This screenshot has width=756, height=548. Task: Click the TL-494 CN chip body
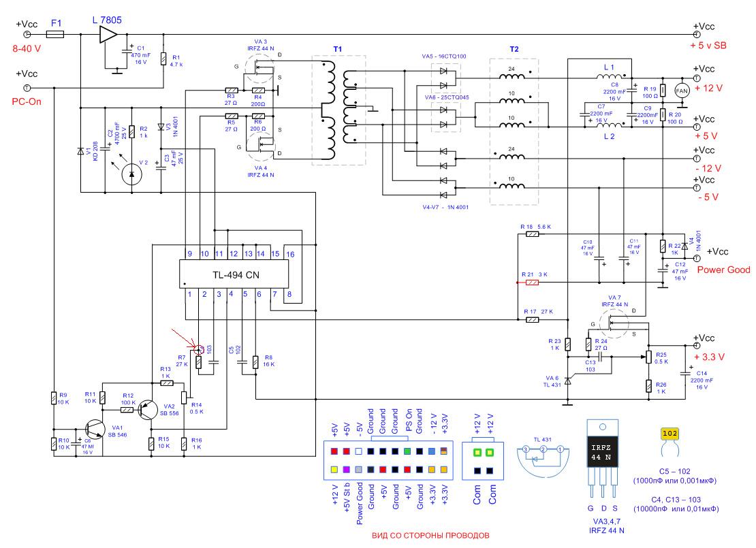pos(238,275)
